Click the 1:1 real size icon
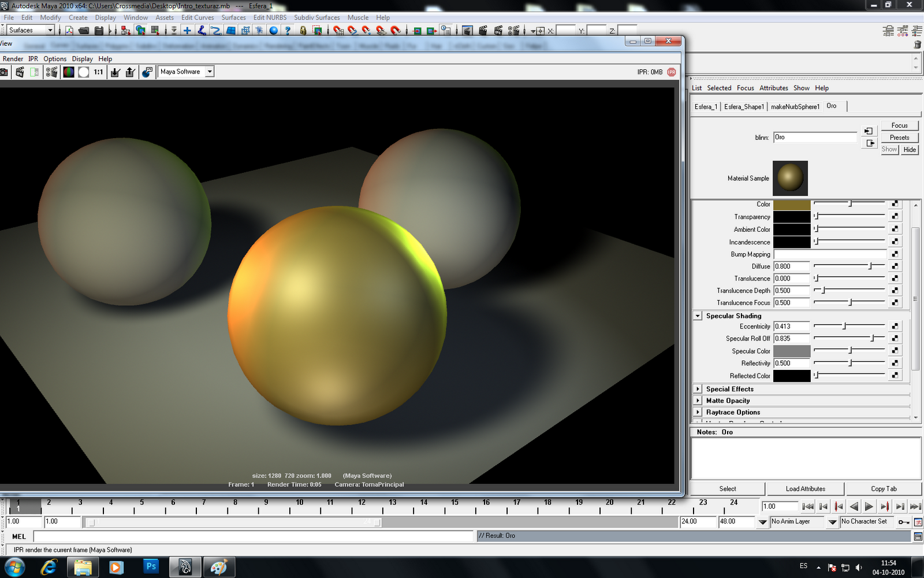Screen dimensions: 924x578 tap(97, 71)
